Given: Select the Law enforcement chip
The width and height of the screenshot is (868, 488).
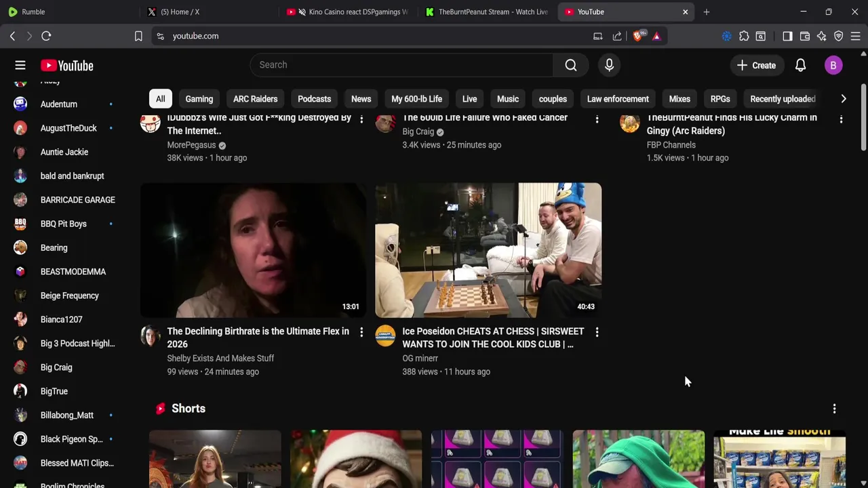Looking at the screenshot, I should (618, 99).
